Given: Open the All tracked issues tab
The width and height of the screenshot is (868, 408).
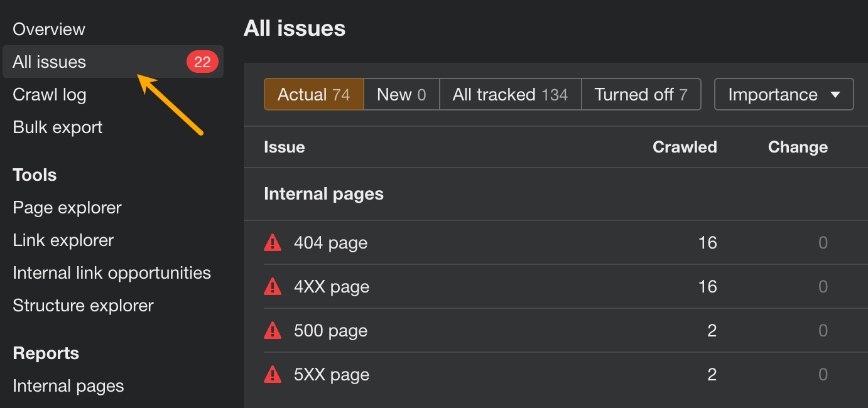Looking at the screenshot, I should pyautogui.click(x=510, y=94).
